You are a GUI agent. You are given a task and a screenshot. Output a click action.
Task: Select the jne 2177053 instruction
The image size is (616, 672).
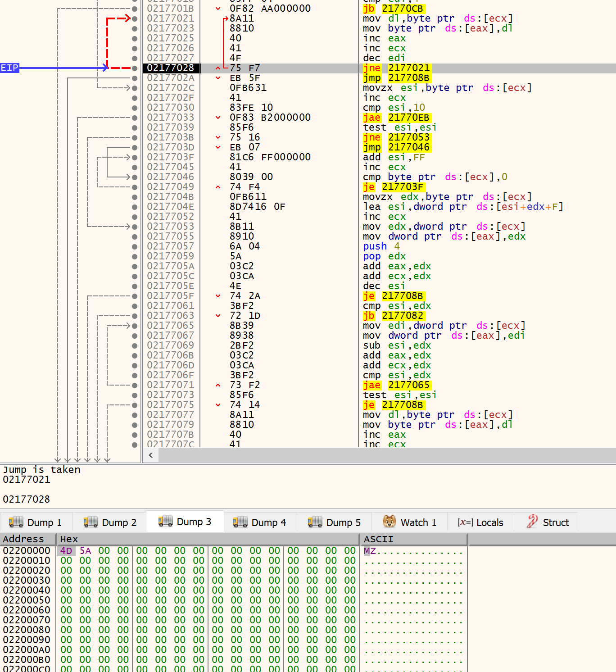click(397, 137)
